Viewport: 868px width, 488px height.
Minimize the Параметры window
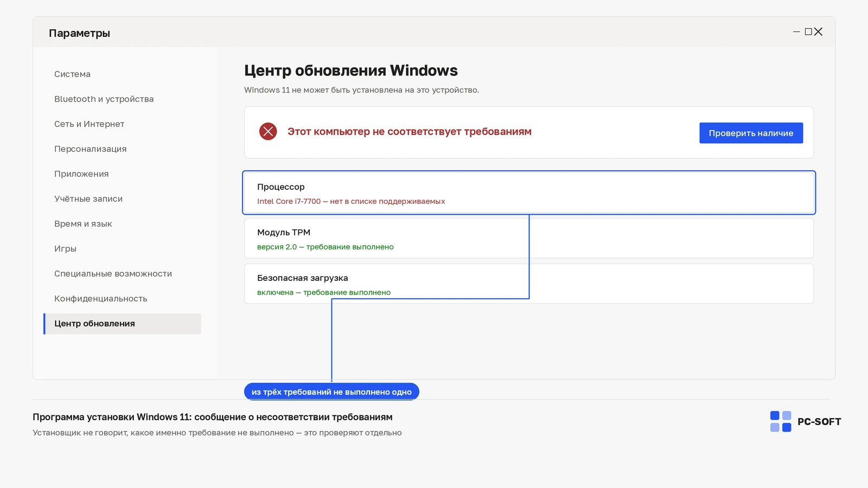[796, 32]
